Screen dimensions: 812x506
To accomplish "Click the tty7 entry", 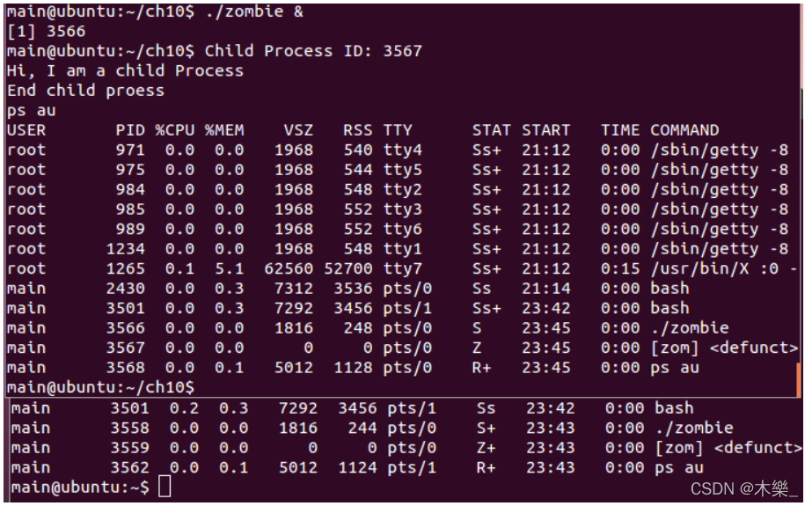I will click(402, 268).
